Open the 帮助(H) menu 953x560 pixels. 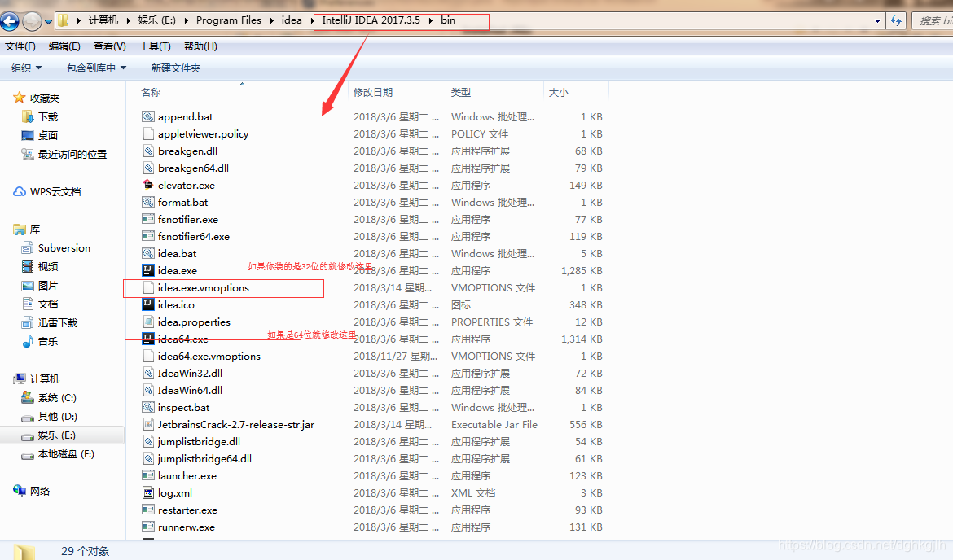200,46
